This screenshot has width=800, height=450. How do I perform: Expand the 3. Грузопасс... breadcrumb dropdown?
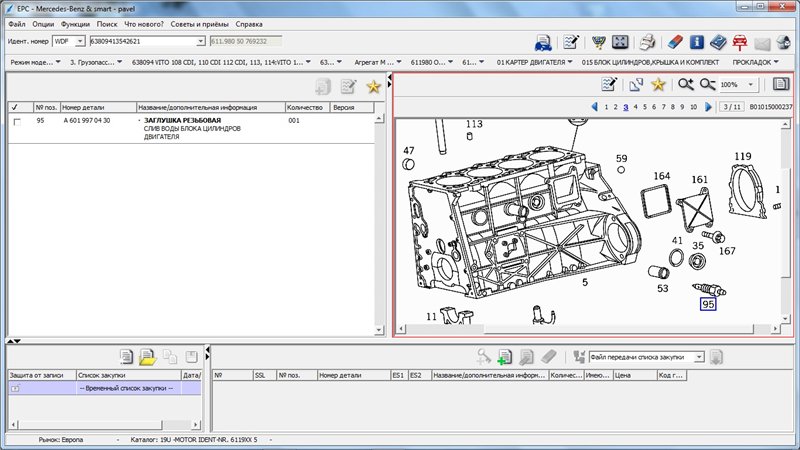[x=119, y=62]
